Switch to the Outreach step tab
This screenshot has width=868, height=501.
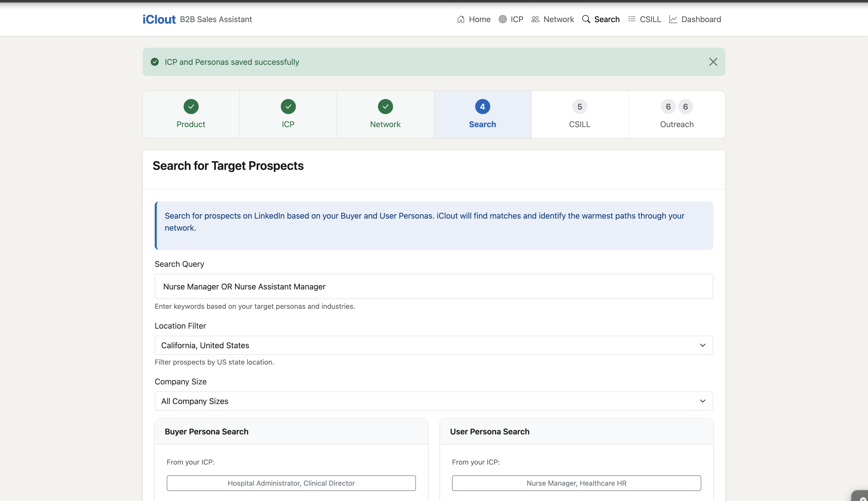coord(676,115)
